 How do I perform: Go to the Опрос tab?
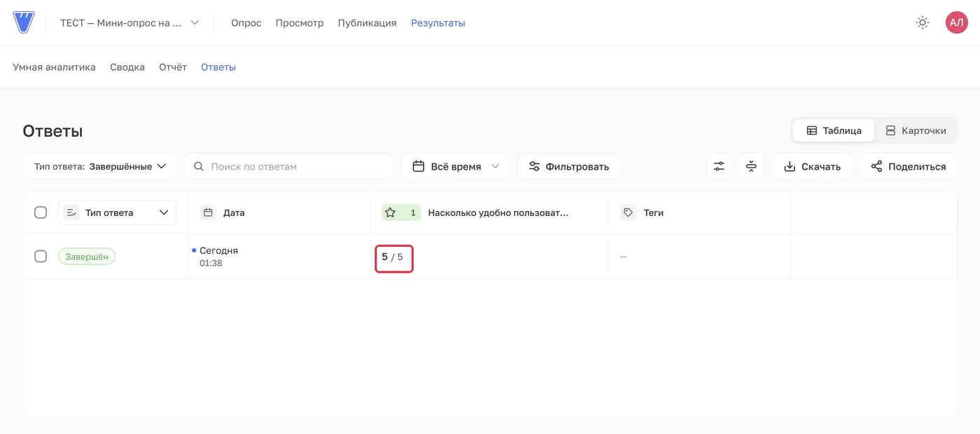coord(246,22)
